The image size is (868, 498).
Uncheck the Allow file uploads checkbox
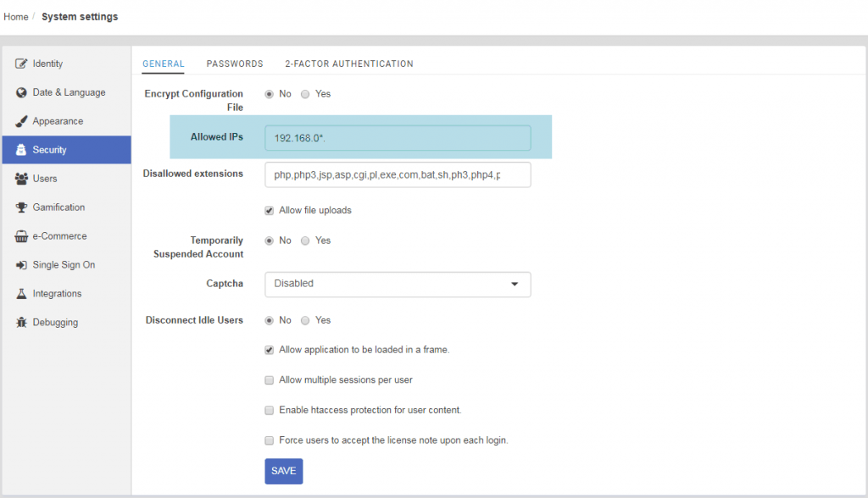[270, 210]
